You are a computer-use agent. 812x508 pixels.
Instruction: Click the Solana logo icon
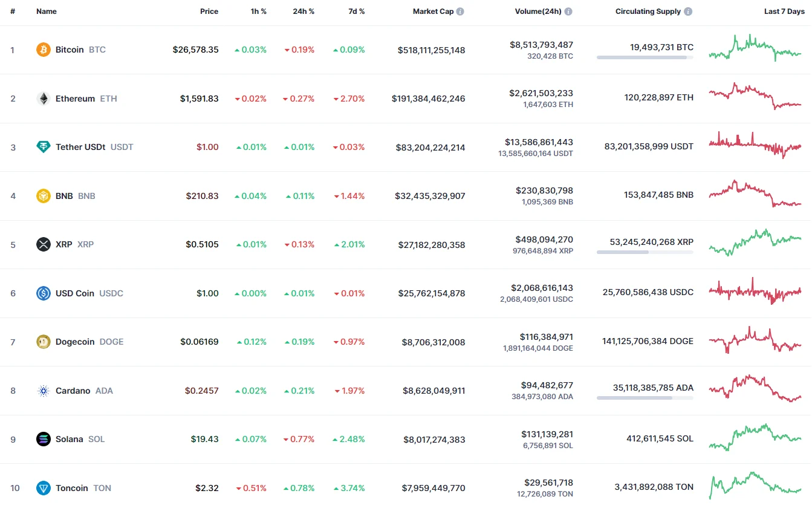click(44, 439)
